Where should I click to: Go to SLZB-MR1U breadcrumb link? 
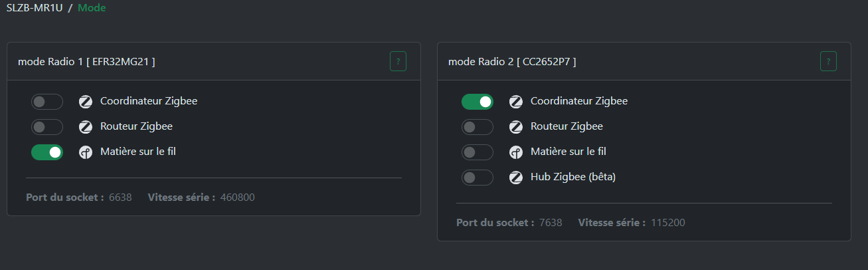(35, 8)
